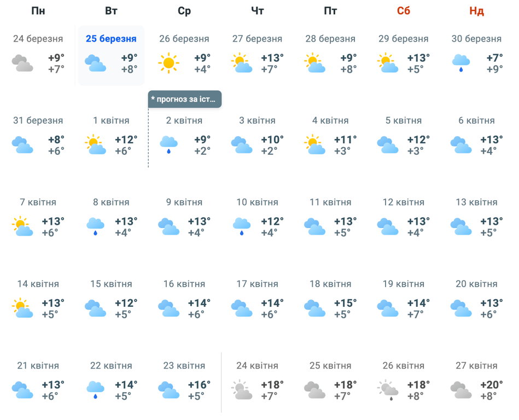Click the grey sun-cloud icon for 24 квітня
This screenshot has height=420, width=519.
[242, 390]
